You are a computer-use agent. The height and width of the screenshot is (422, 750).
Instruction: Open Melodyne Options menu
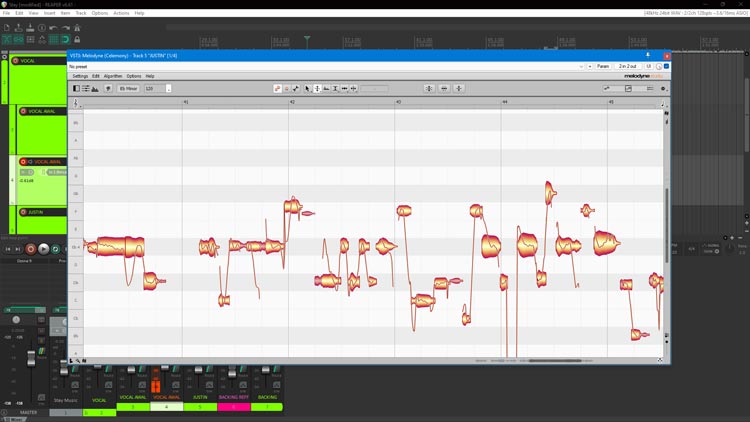click(x=134, y=76)
